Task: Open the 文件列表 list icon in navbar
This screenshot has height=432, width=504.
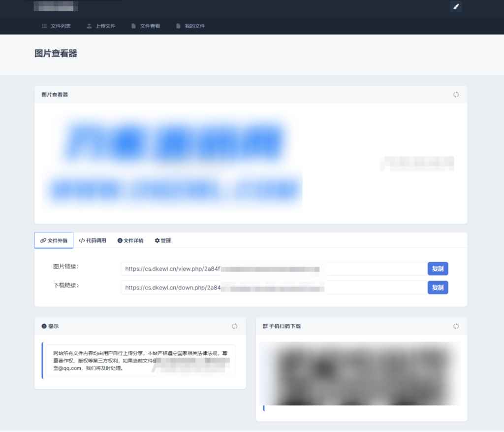Action: point(44,27)
